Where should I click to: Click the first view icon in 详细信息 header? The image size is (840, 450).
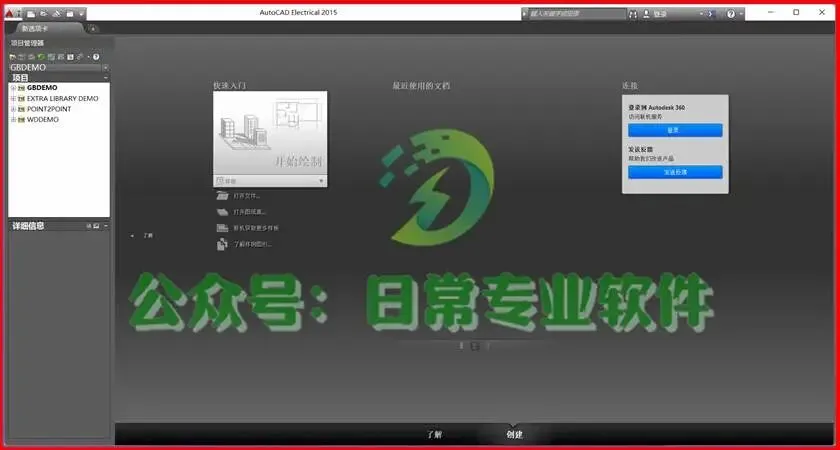(88, 226)
